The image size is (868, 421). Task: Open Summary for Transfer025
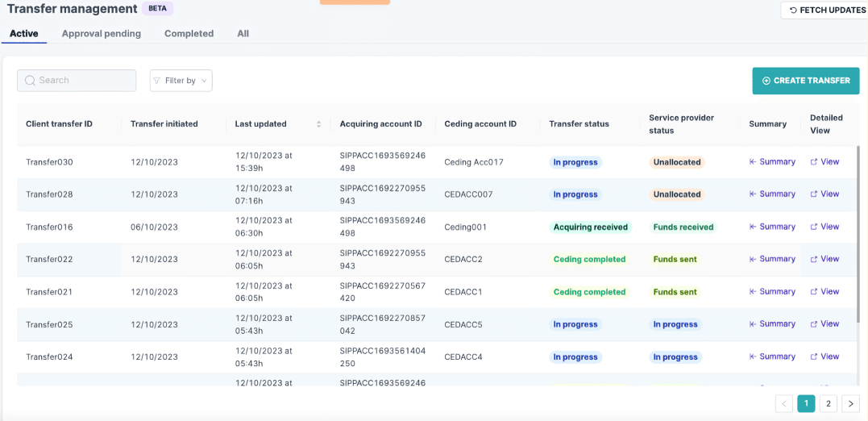(772, 324)
